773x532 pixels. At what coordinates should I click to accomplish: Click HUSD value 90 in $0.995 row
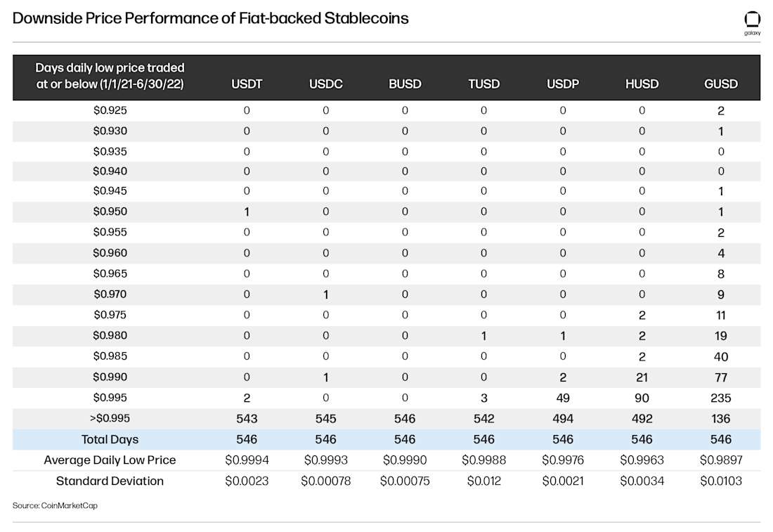642,398
